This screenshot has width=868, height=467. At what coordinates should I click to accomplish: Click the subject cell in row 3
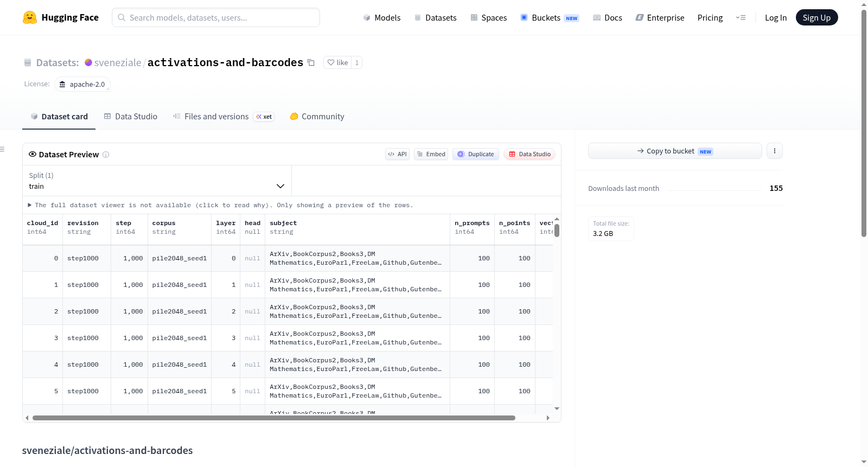(x=358, y=338)
